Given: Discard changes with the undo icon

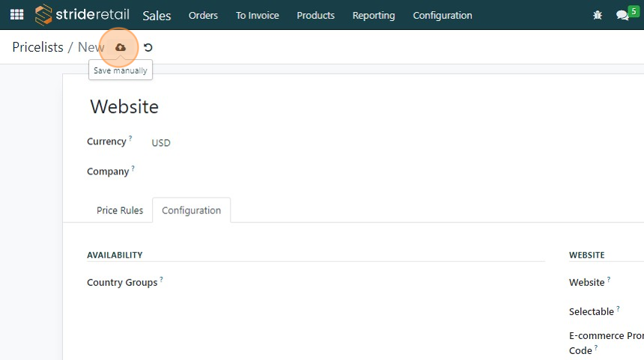Looking at the screenshot, I should [148, 47].
